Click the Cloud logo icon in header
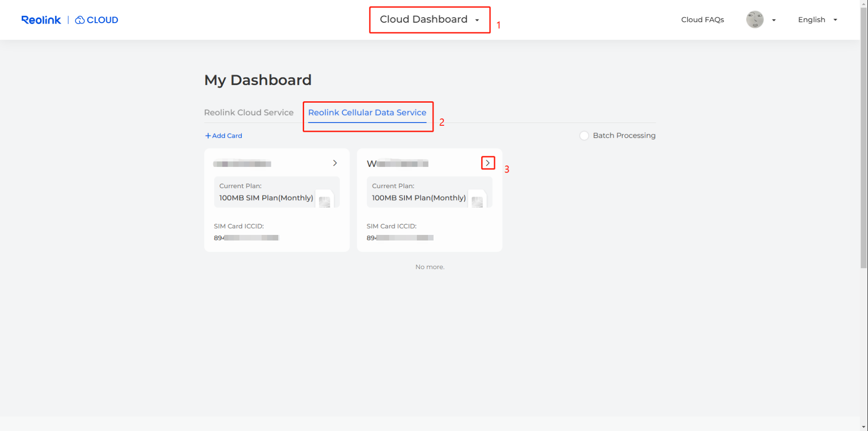The width and height of the screenshot is (868, 431). (x=80, y=20)
